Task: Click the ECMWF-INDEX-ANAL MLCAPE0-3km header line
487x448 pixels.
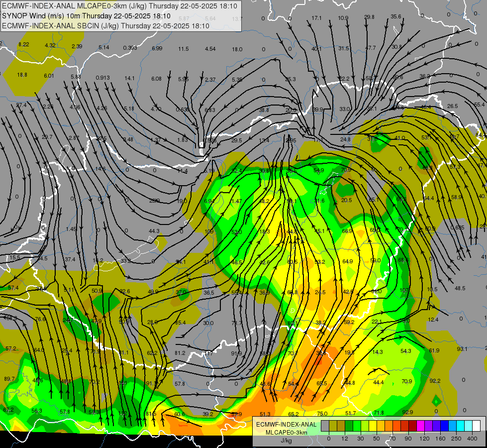Action: [119, 6]
